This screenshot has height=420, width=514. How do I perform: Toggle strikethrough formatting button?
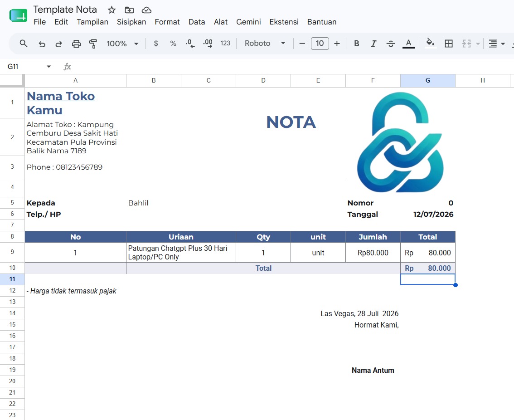click(x=390, y=43)
